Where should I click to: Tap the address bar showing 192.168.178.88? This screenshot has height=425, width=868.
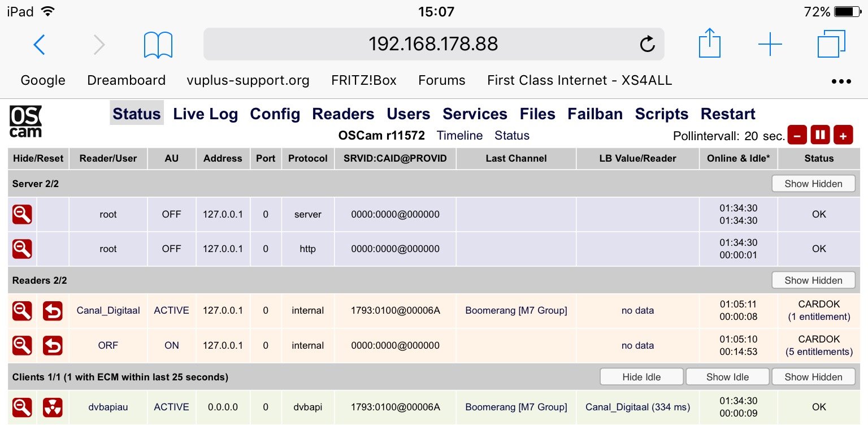433,44
